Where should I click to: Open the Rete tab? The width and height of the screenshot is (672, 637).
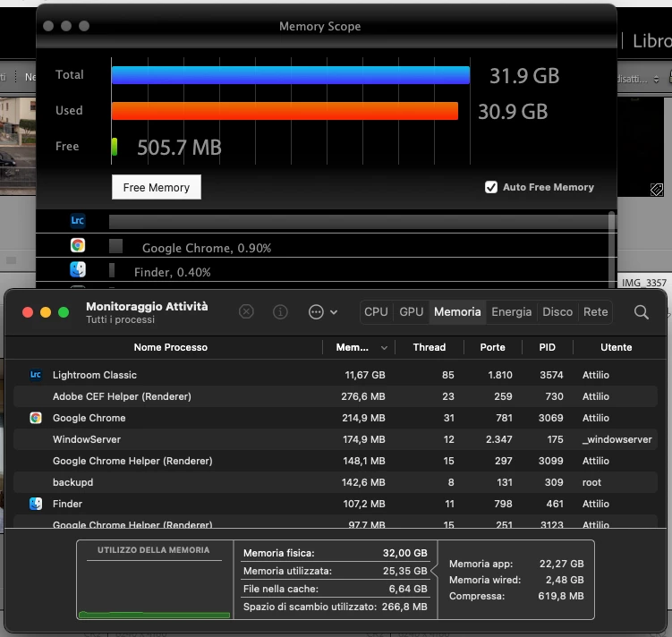pos(595,312)
